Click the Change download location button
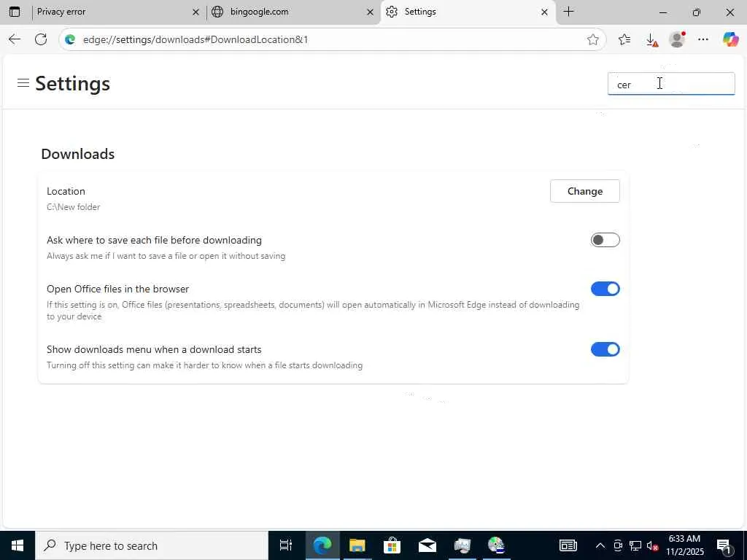This screenshot has height=560, width=747. point(584,191)
